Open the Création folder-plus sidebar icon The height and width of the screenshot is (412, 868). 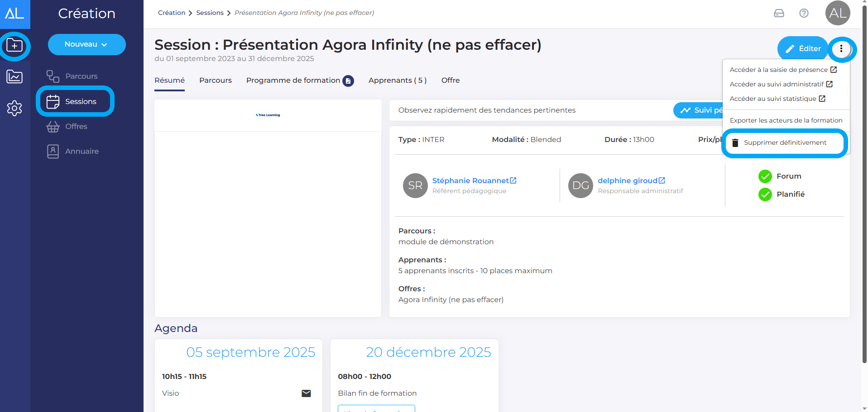14,46
